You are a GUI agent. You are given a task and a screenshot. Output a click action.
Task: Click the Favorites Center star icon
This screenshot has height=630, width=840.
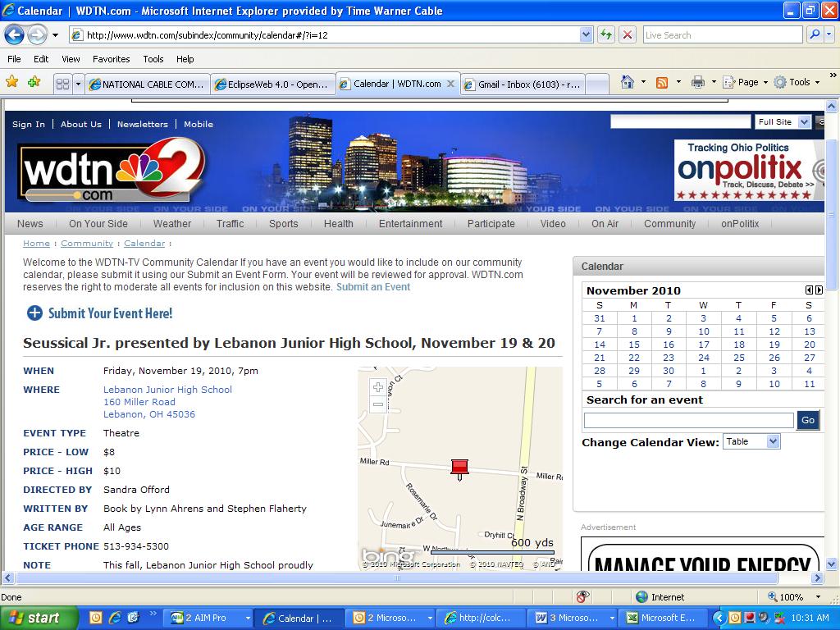11,82
